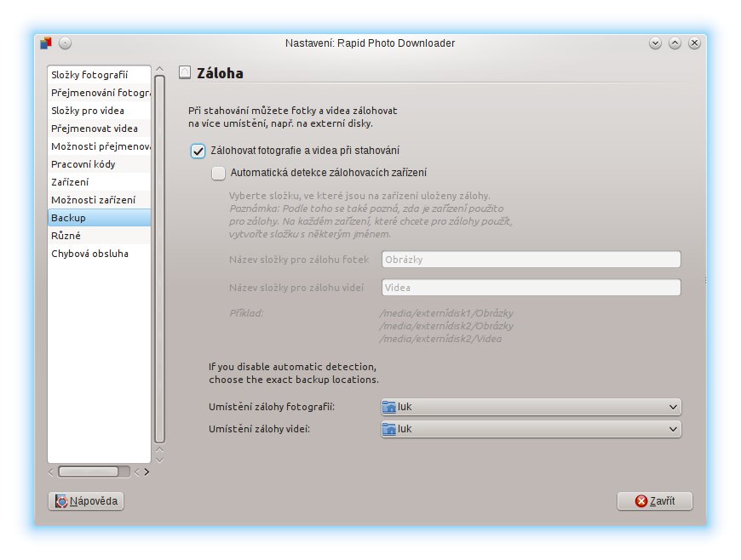Click the Zavřít button

pos(654,501)
